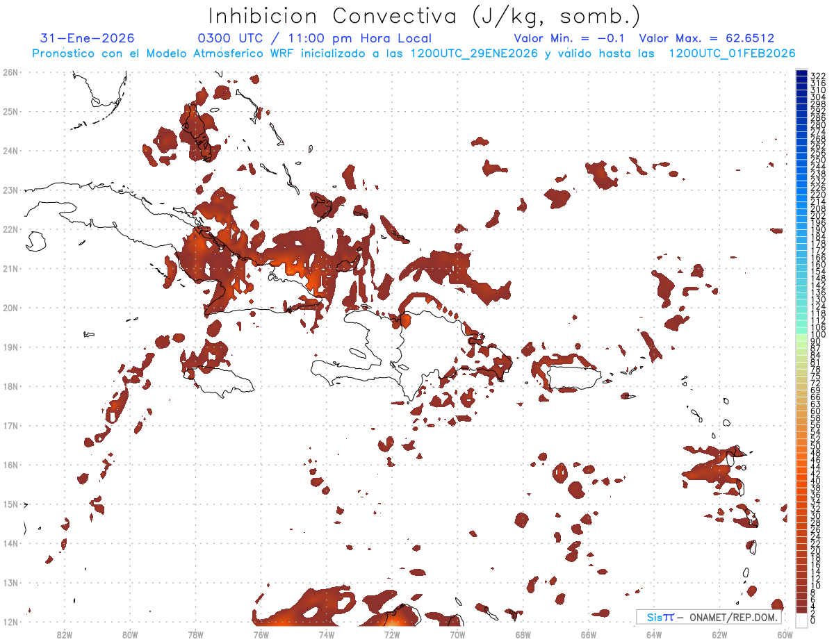Click the "66W" longitude label
834x644 pixels.
pyautogui.click(x=588, y=634)
